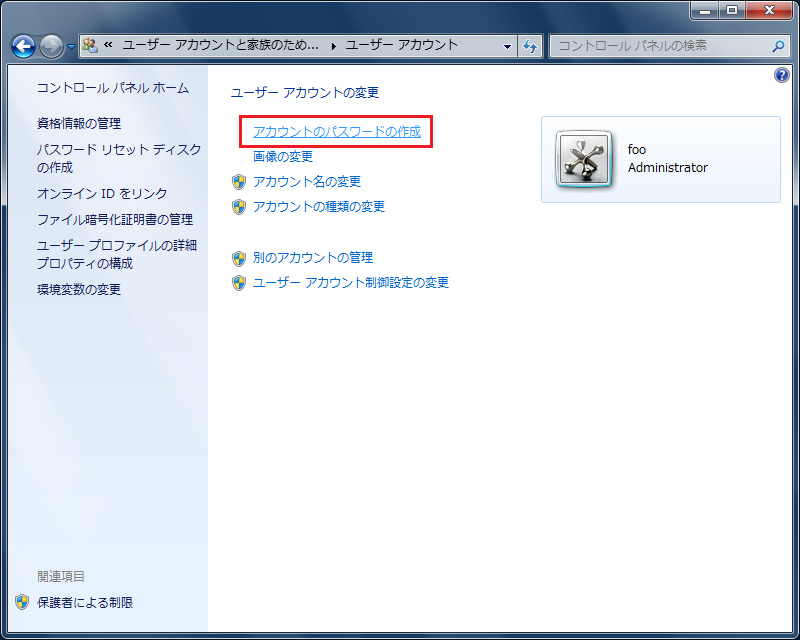800x640 pixels.
Task: Open ユーザー アカウント制御設定の変更 link
Action: click(350, 283)
